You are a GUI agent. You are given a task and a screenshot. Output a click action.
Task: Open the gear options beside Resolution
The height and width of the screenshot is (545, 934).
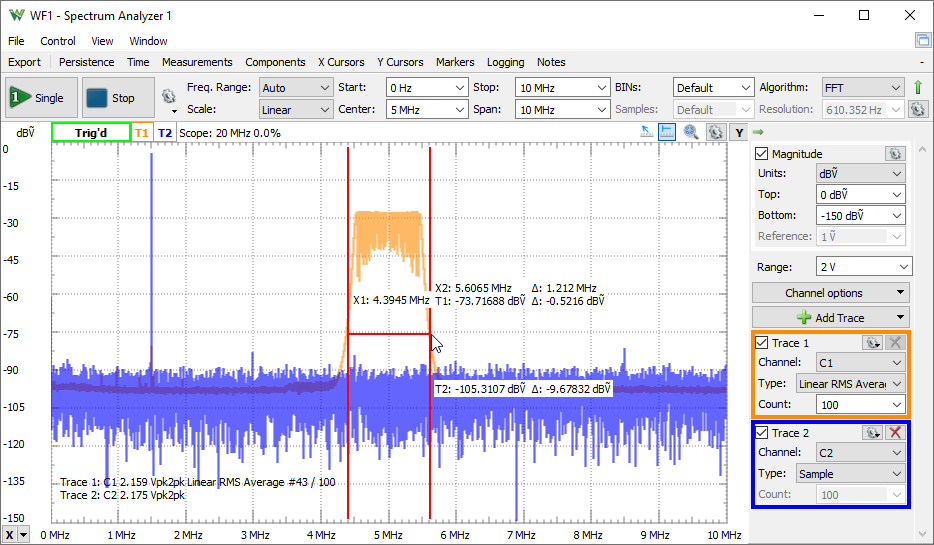918,110
